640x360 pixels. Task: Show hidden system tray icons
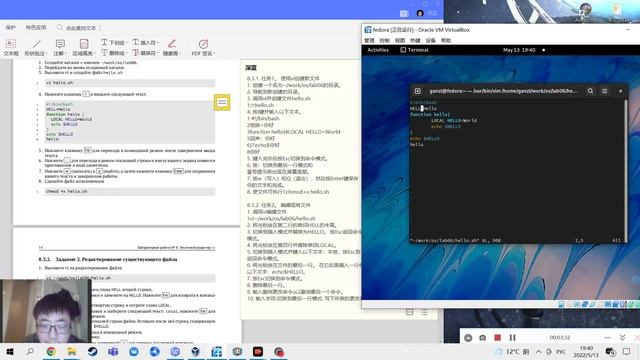(538, 351)
